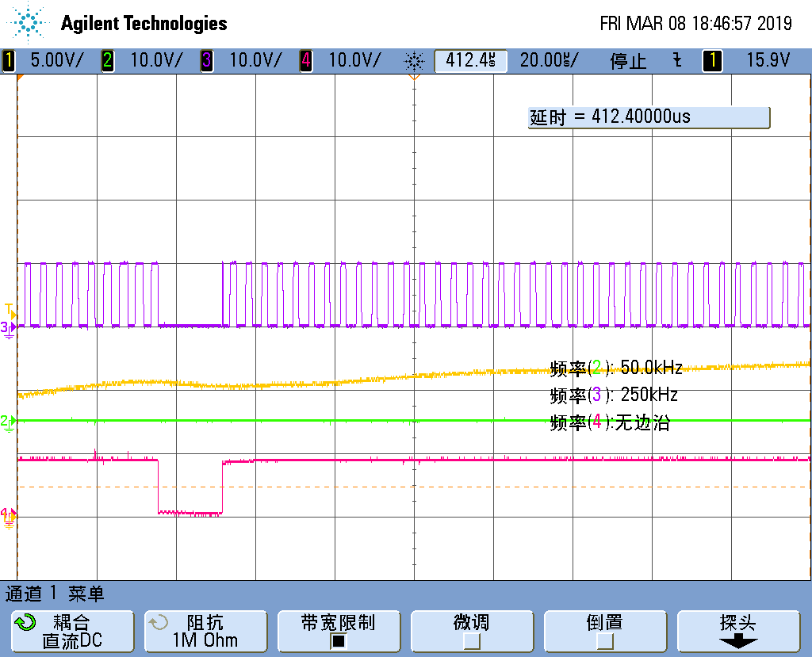Click the 412.4 delay value box

(470, 60)
